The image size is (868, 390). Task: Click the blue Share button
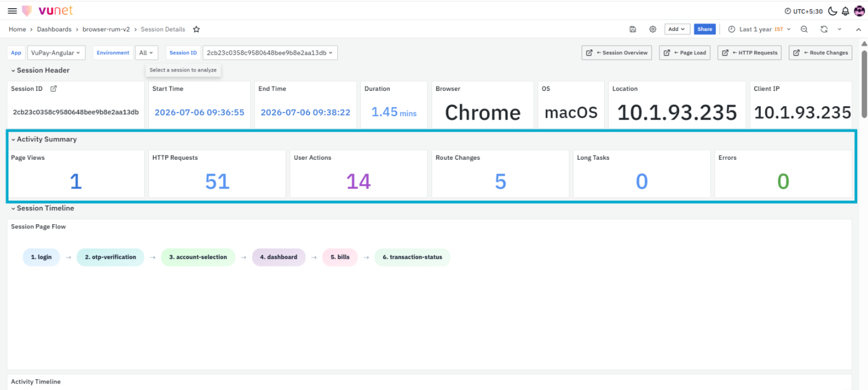point(705,29)
